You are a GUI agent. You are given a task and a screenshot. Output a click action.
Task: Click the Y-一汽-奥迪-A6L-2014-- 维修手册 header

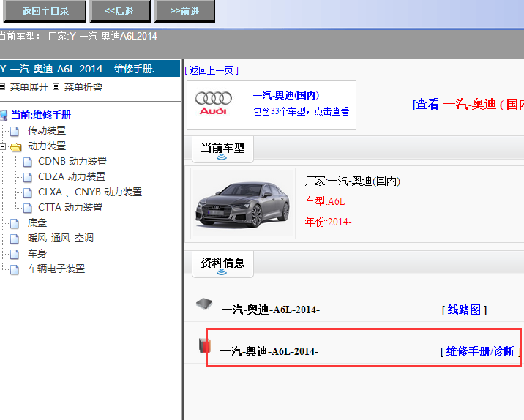[90, 69]
